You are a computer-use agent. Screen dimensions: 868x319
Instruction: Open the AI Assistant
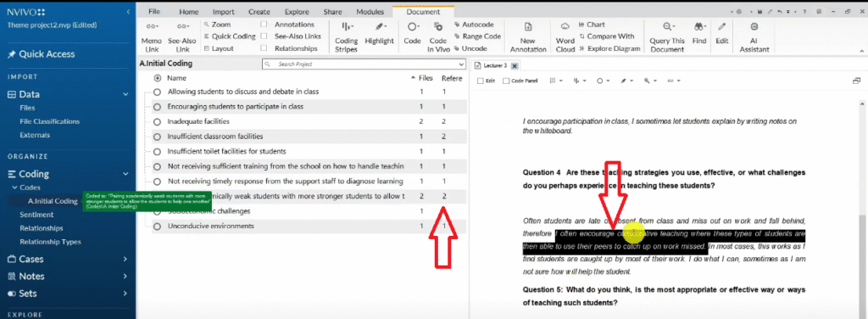(x=754, y=37)
